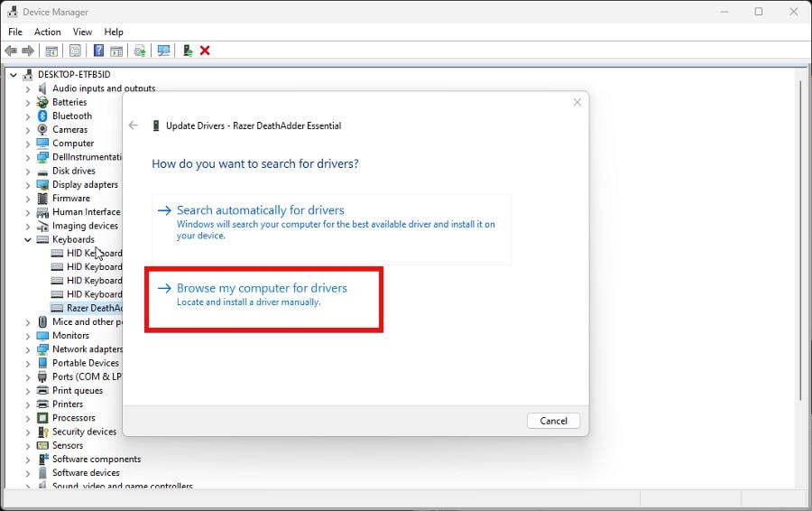Click the device with green arrow update icon

tap(188, 51)
